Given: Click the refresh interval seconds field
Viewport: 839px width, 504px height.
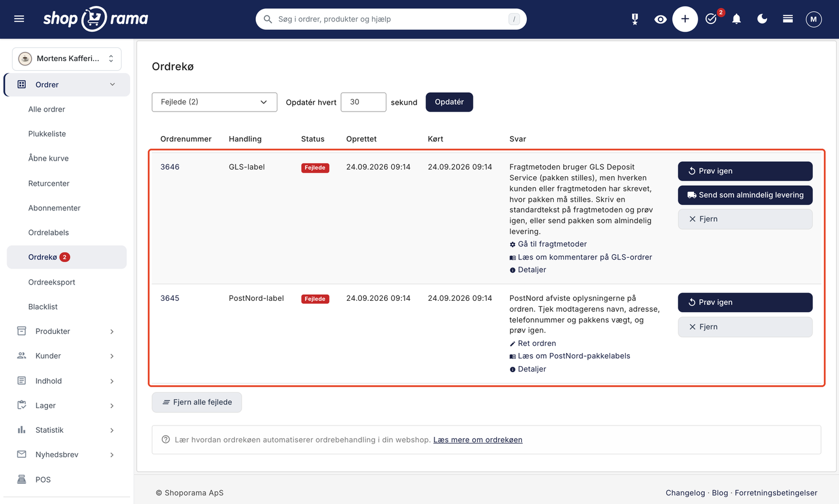Looking at the screenshot, I should tap(363, 102).
